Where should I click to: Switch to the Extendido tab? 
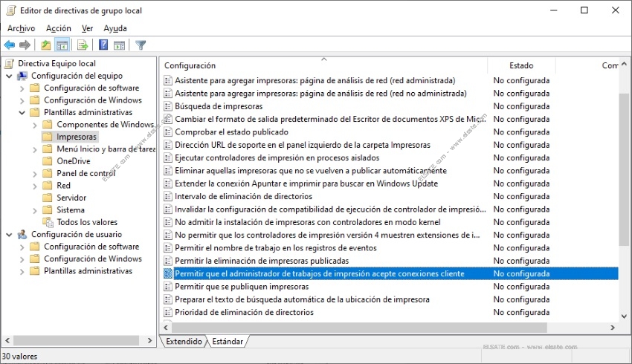[x=184, y=342]
